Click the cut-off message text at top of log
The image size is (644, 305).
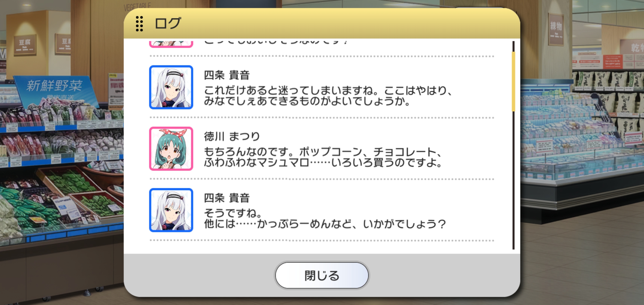276,42
